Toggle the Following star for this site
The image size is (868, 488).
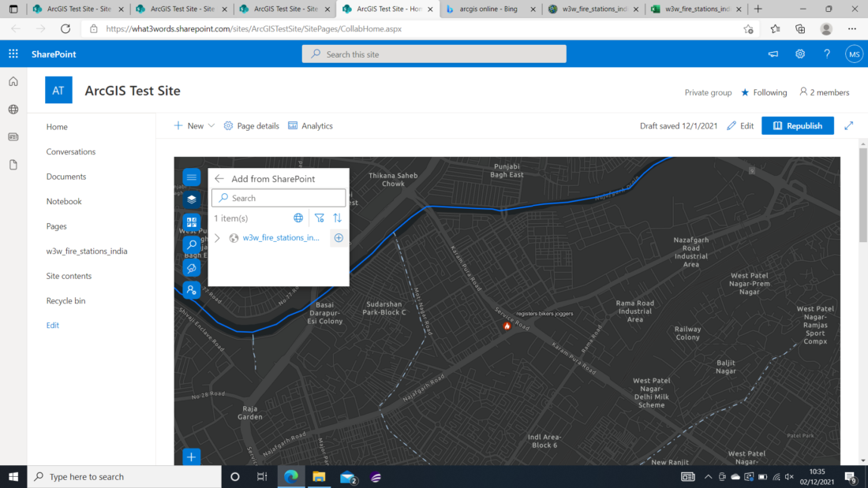tap(764, 92)
